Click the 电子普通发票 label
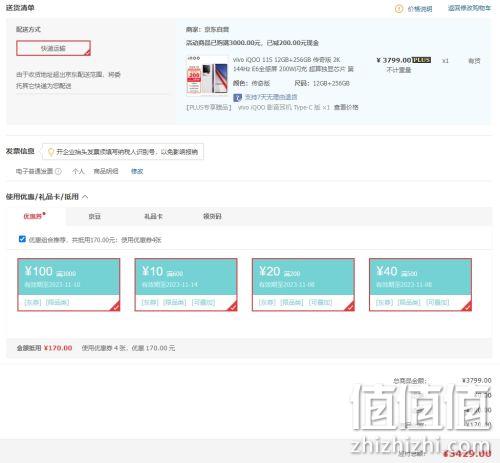Screen dimensions: 500x463 pyautogui.click(x=34, y=171)
